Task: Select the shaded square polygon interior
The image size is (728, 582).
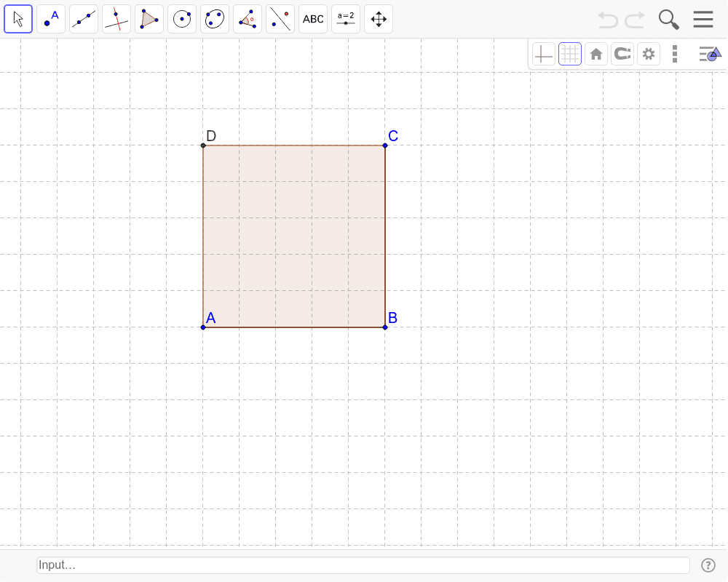Action: click(294, 236)
